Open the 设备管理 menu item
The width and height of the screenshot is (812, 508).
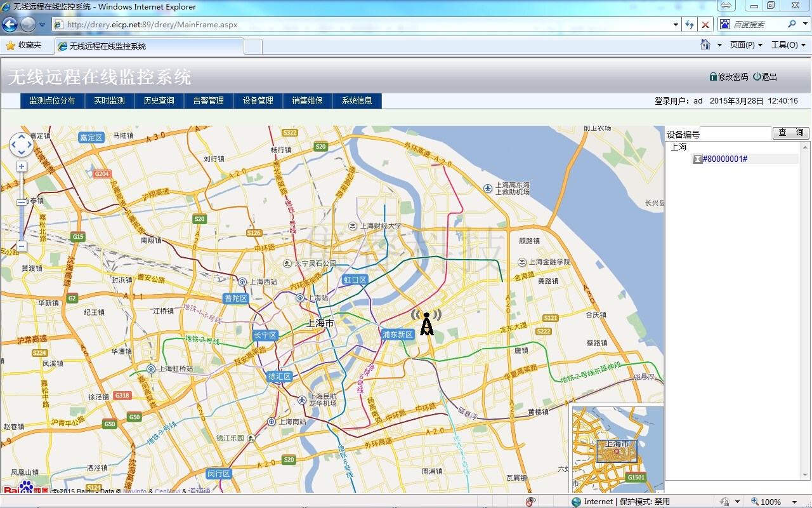[258, 100]
